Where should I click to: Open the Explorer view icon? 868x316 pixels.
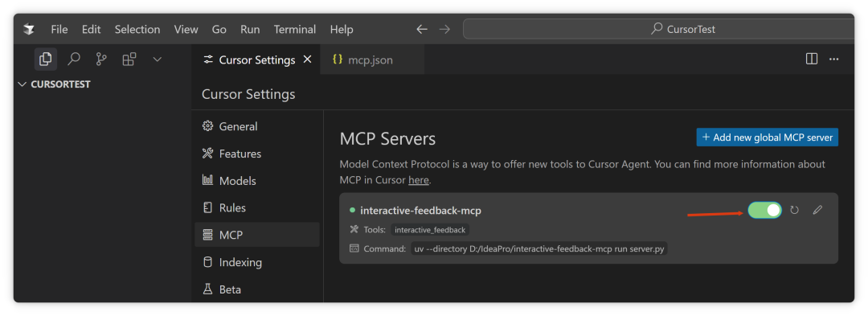45,59
